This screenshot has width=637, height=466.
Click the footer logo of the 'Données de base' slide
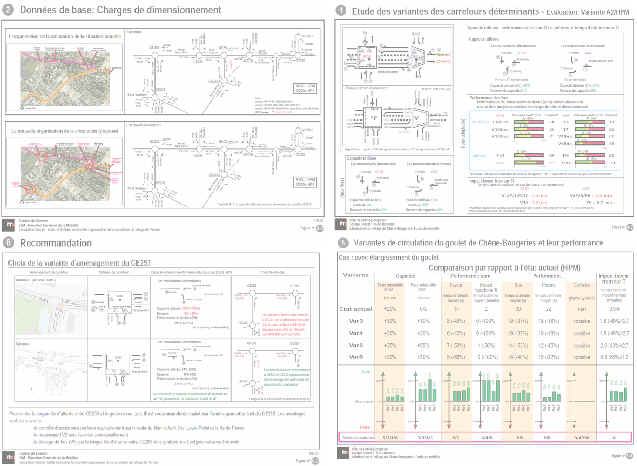8,225
